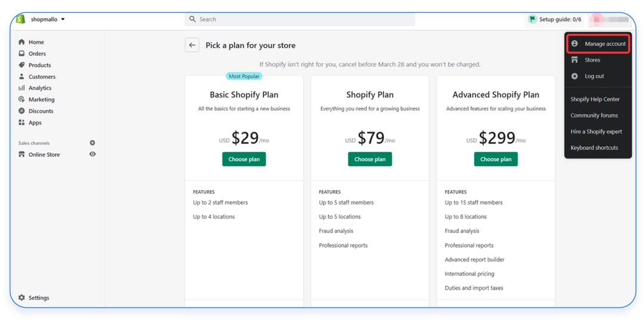Screen dimensions: 644x320
Task: View Online Store eye icon
Action: coord(92,154)
